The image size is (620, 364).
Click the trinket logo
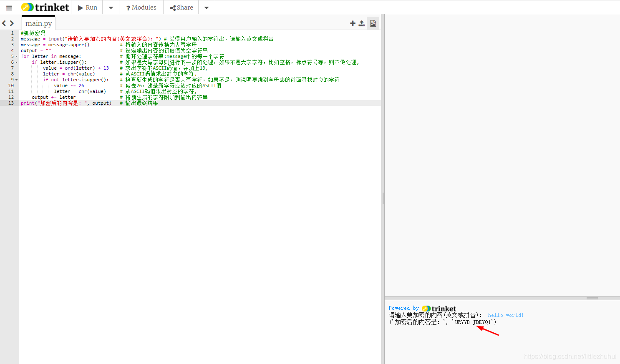(x=45, y=7)
